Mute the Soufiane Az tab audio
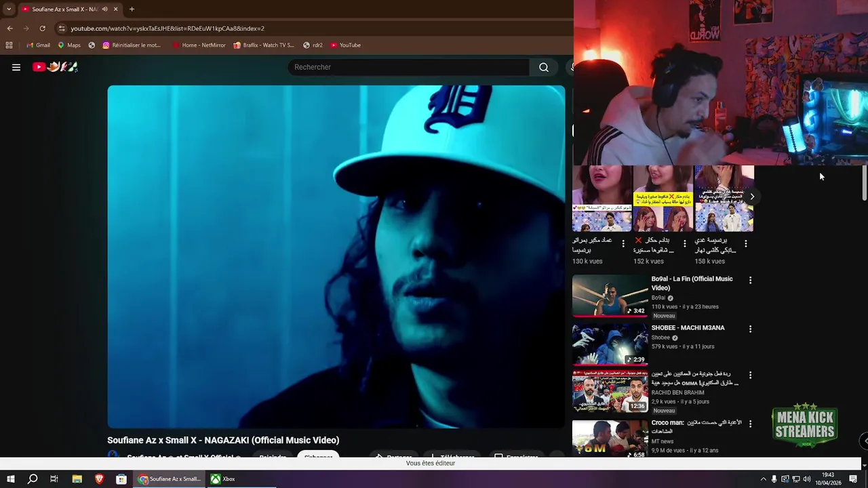The image size is (868, 488). [104, 9]
